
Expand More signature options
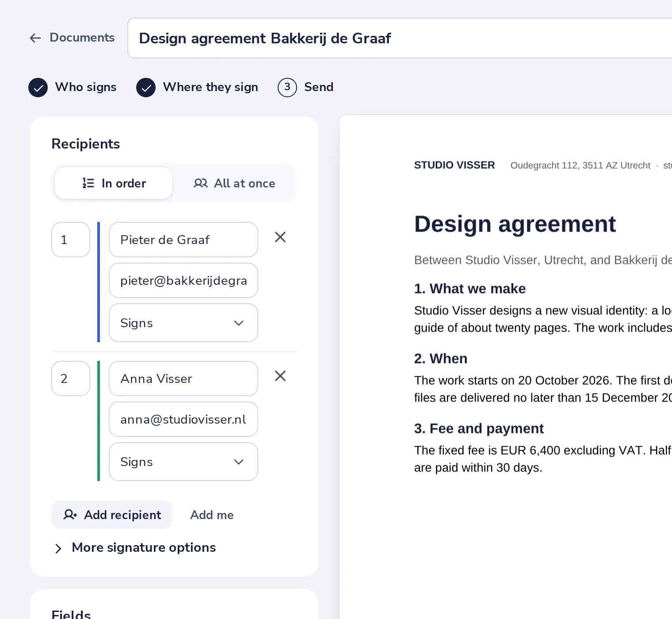pos(134,548)
